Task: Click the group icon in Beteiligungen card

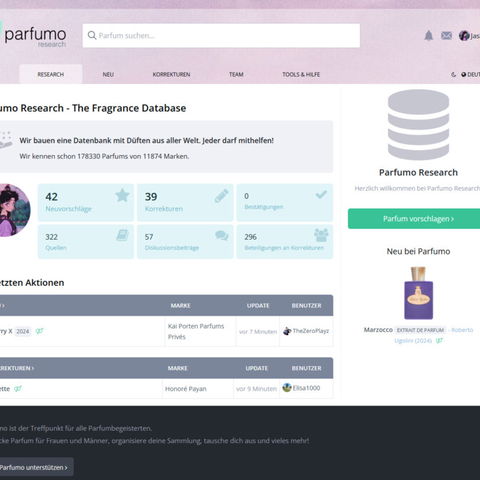Action: pyautogui.click(x=321, y=235)
